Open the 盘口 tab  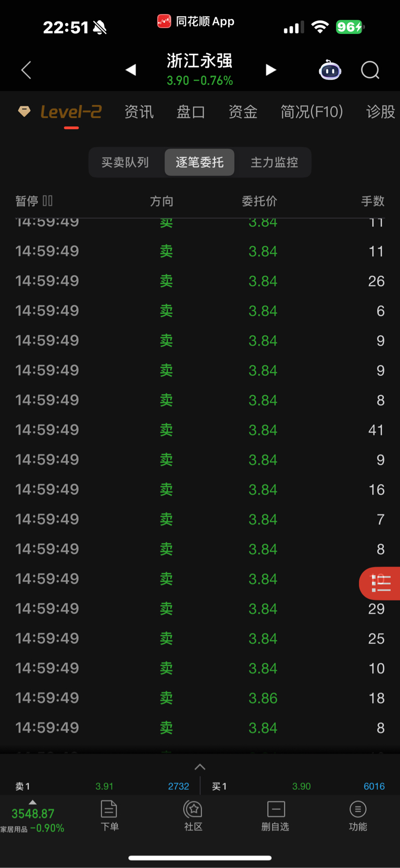coord(191,112)
